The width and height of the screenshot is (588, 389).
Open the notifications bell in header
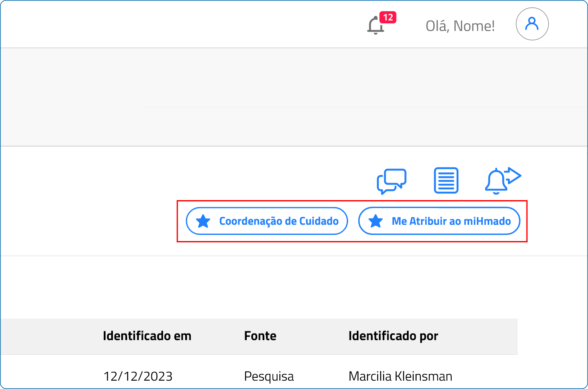pos(375,26)
